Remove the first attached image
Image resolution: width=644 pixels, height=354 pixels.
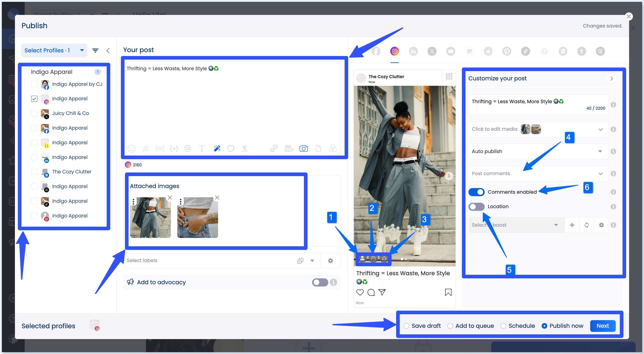click(170, 197)
